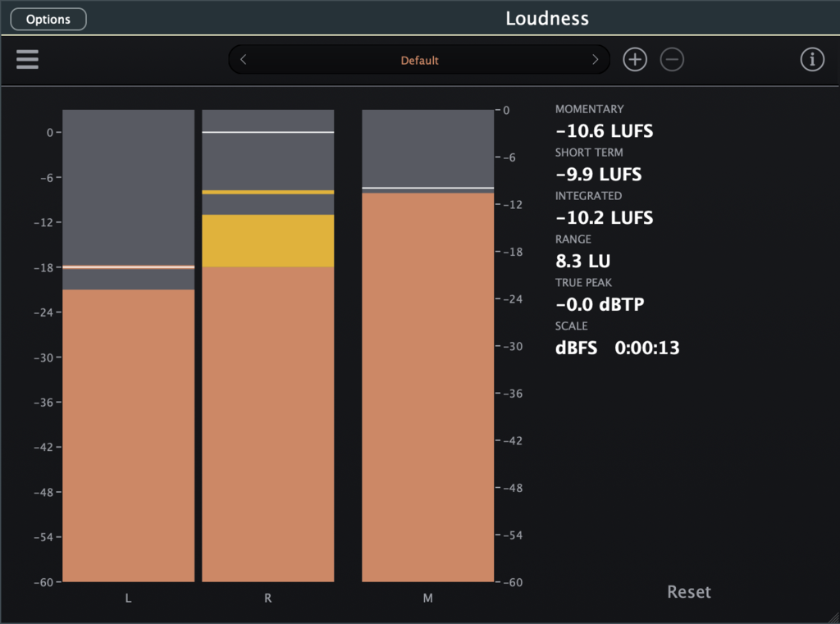
Task: Click the R channel meter bar
Action: [268, 346]
